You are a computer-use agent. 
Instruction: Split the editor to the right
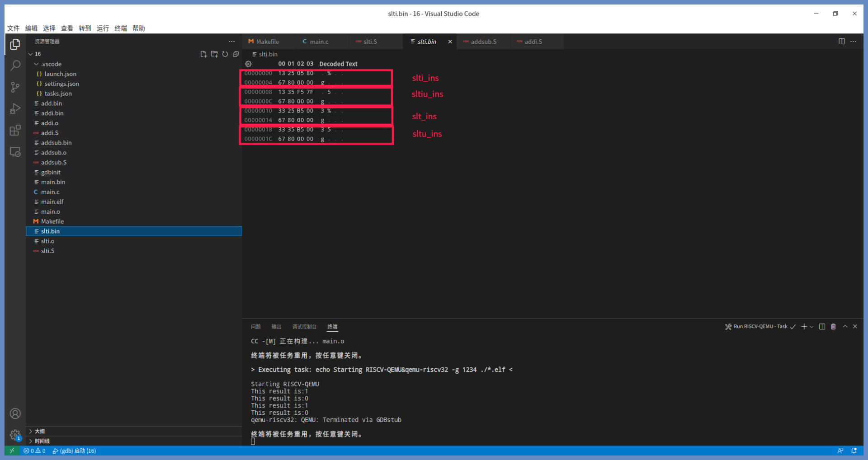coord(841,42)
